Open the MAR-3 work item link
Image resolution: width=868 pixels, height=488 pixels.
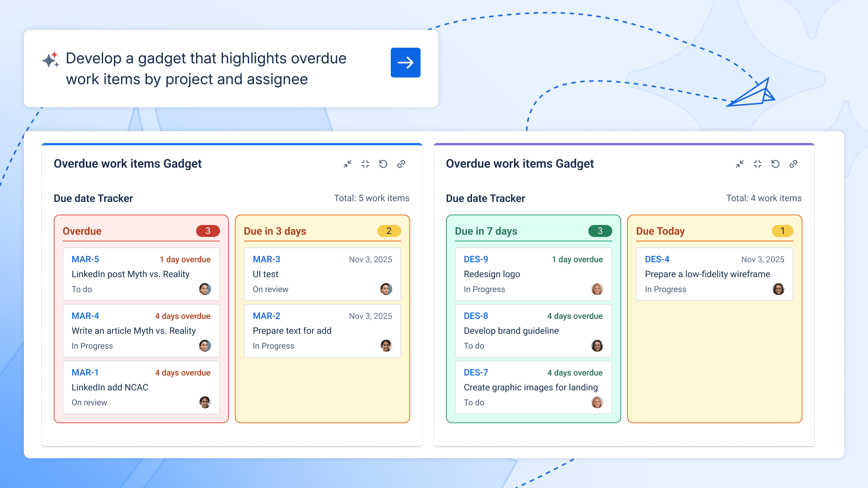coord(266,259)
